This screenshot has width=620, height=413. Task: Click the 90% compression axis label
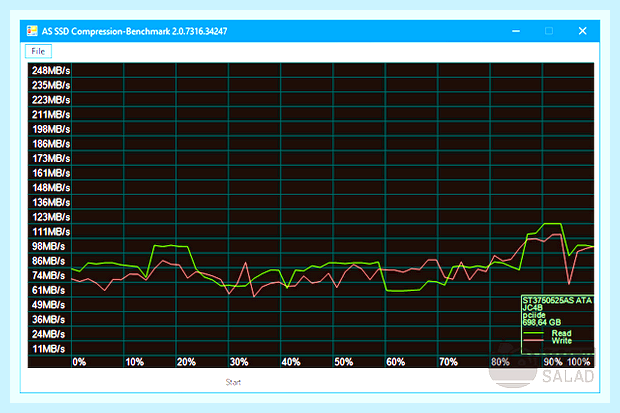tap(553, 362)
